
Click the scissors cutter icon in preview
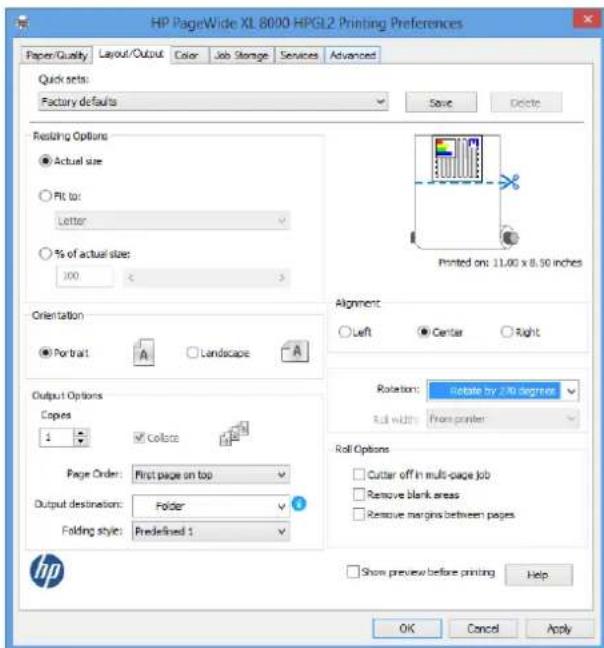coord(509,182)
